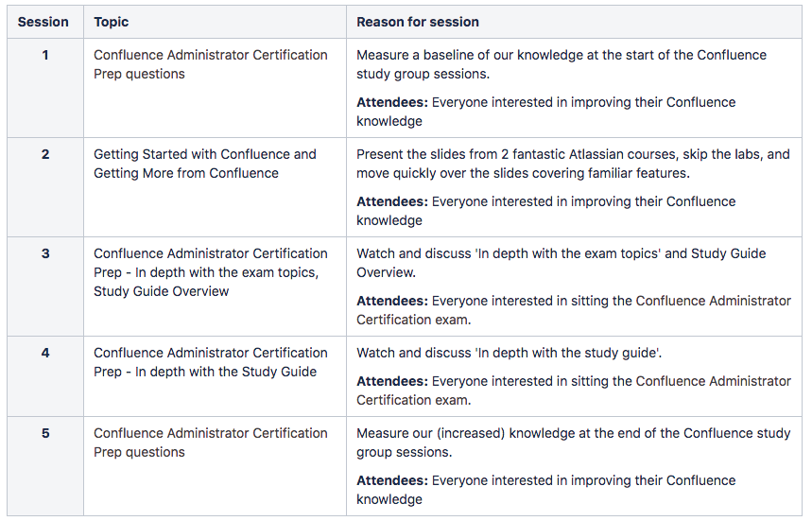The height and width of the screenshot is (521, 812).
Task: Select session number 1 cell
Action: point(44,55)
